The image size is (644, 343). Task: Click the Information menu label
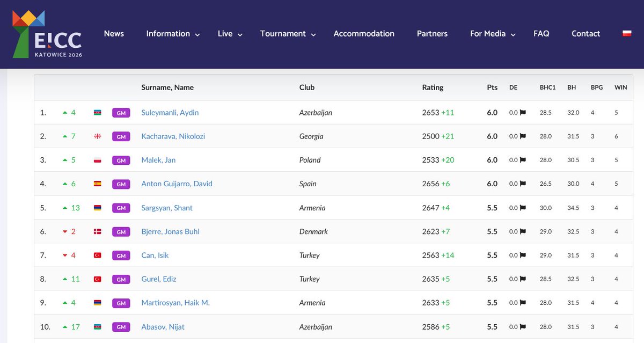(x=168, y=33)
